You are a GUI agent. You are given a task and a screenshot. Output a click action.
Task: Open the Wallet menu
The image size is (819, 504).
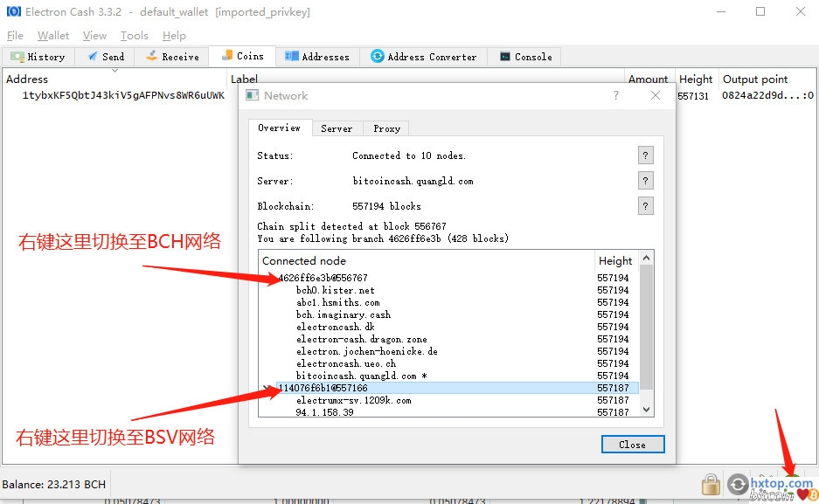pos(53,36)
